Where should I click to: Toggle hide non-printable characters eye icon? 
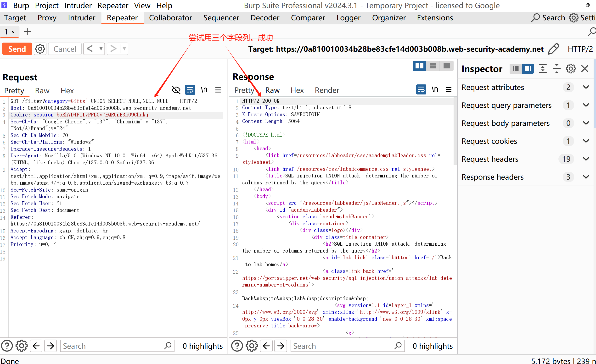[176, 90]
